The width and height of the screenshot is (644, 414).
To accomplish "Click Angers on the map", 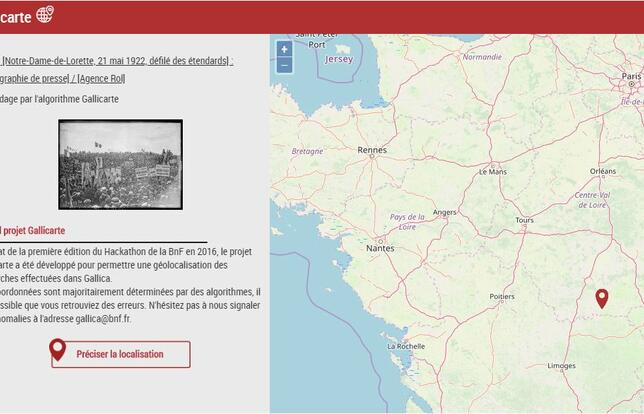I will tap(444, 212).
